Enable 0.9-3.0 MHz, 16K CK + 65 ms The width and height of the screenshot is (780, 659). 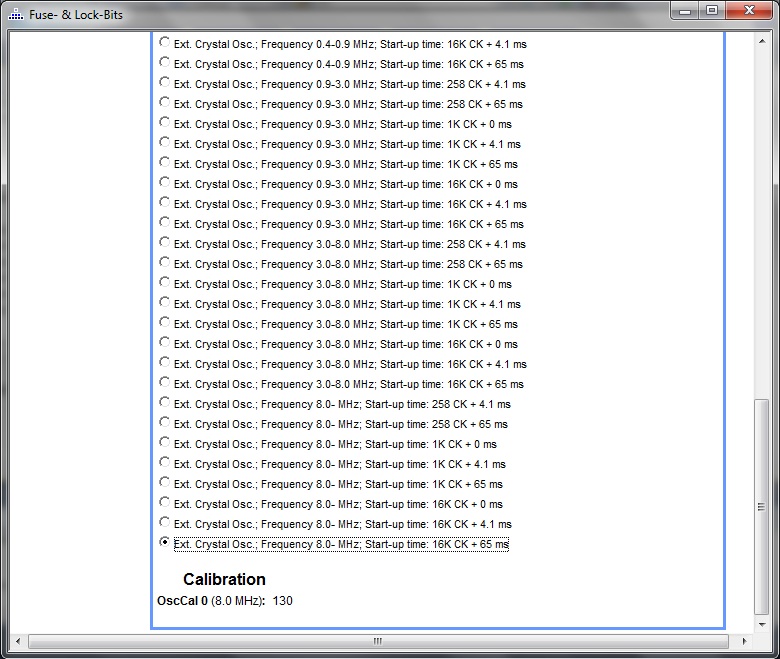(164, 222)
